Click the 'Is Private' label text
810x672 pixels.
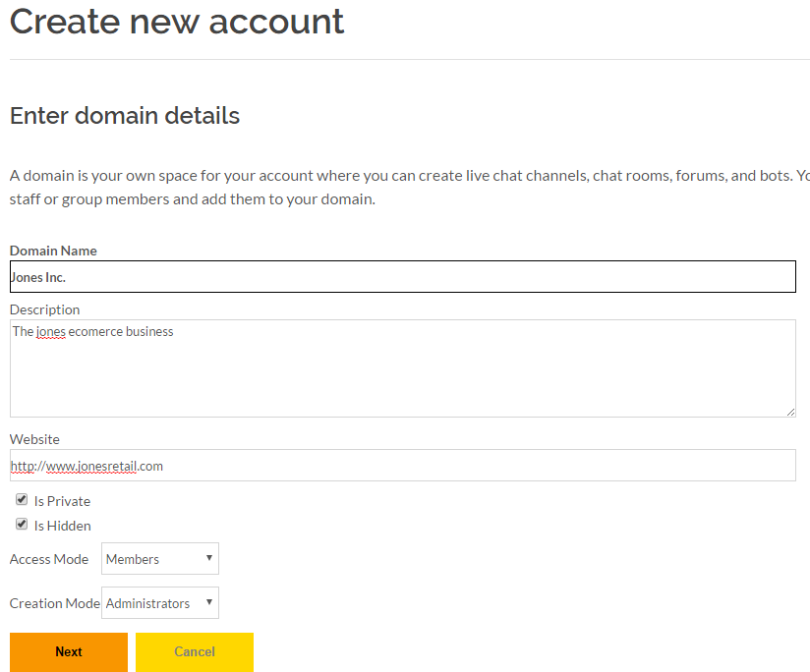tap(62, 501)
